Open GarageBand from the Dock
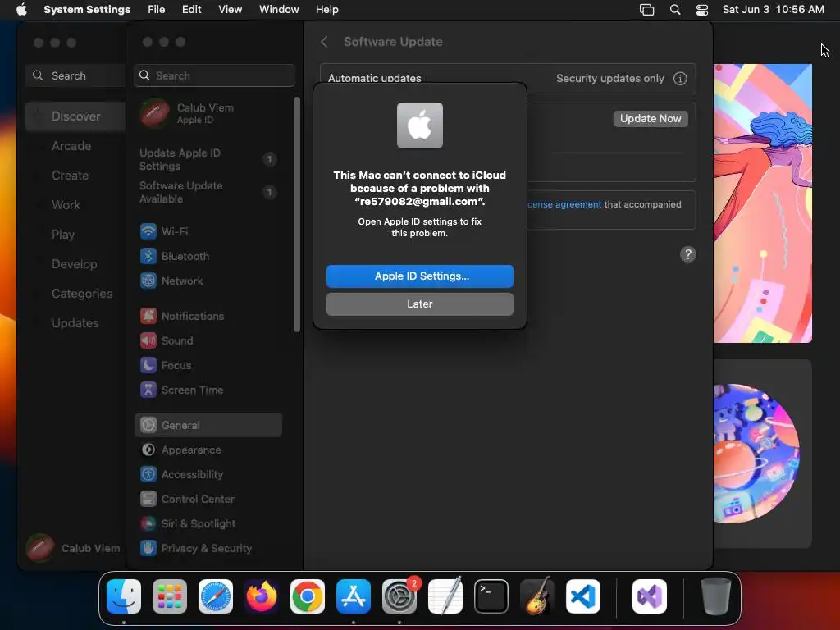 point(537,596)
